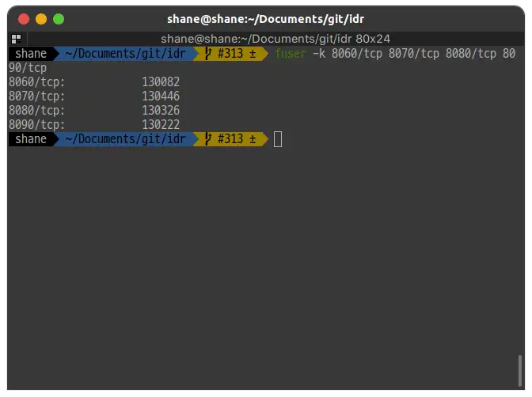Click the yellow minimize window button
The height and width of the screenshot is (397, 532).
tap(41, 19)
